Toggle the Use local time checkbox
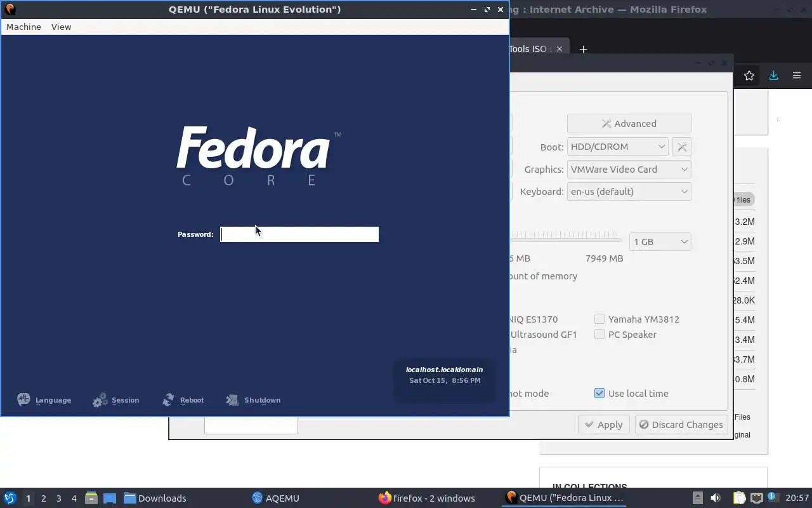The image size is (812, 508). pos(599,393)
